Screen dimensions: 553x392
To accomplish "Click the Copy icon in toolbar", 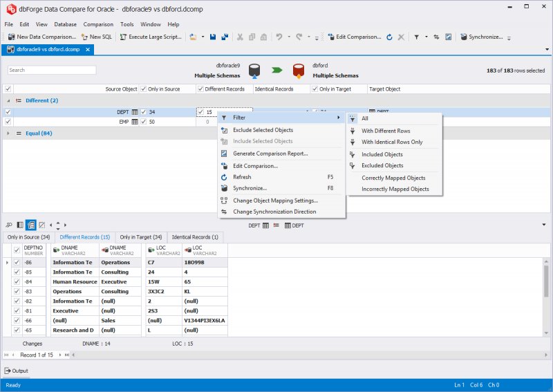I will (252, 37).
